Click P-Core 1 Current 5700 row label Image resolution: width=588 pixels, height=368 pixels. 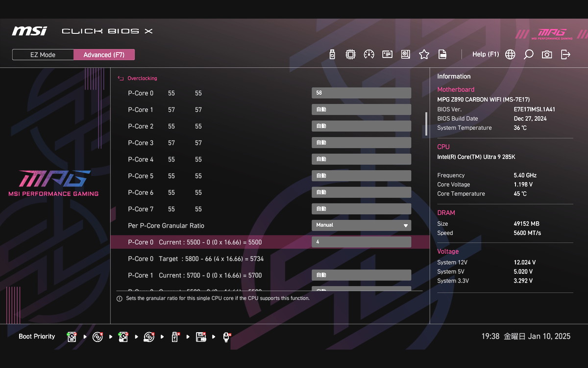coord(195,275)
